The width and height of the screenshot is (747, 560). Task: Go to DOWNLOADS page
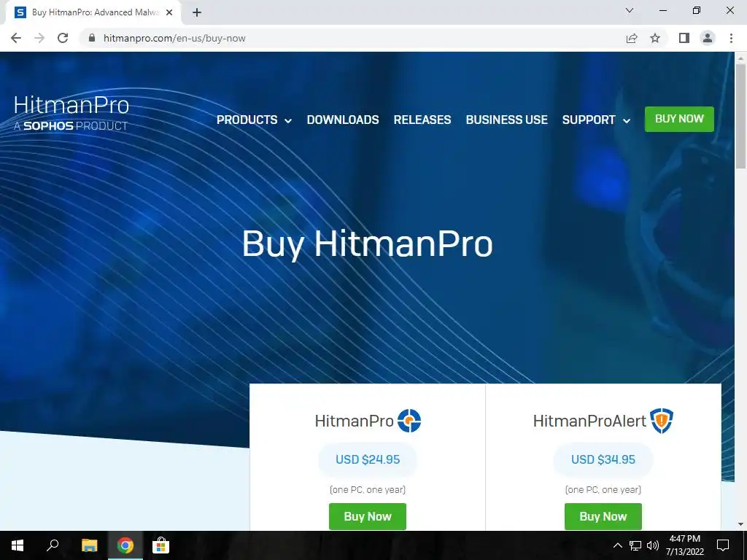(343, 120)
